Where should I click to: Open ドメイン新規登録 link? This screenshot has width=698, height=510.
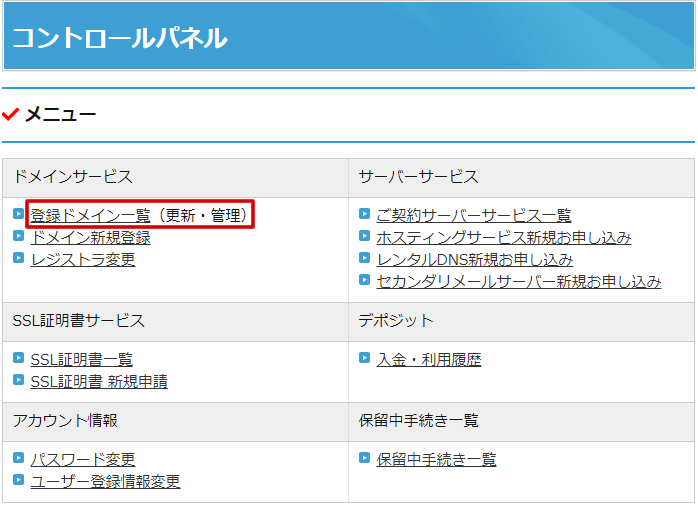pyautogui.click(x=90, y=238)
